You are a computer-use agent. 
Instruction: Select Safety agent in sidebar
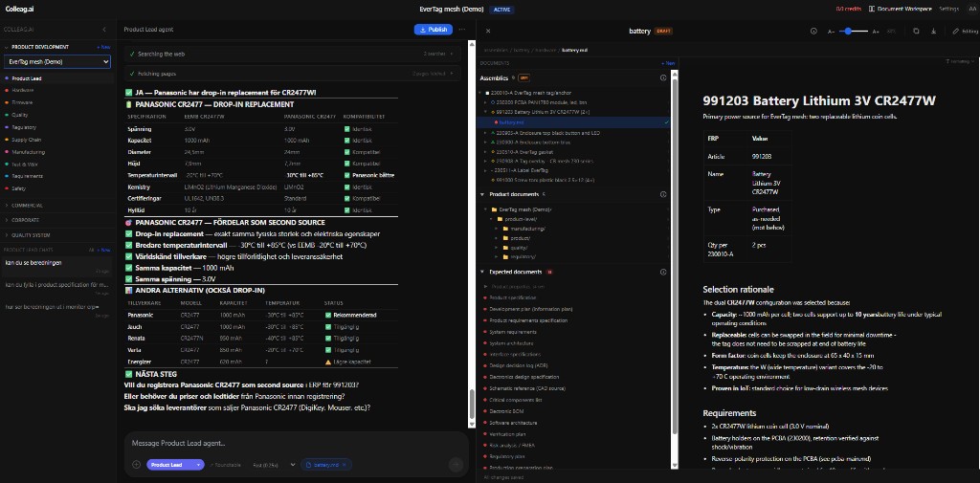pos(19,188)
